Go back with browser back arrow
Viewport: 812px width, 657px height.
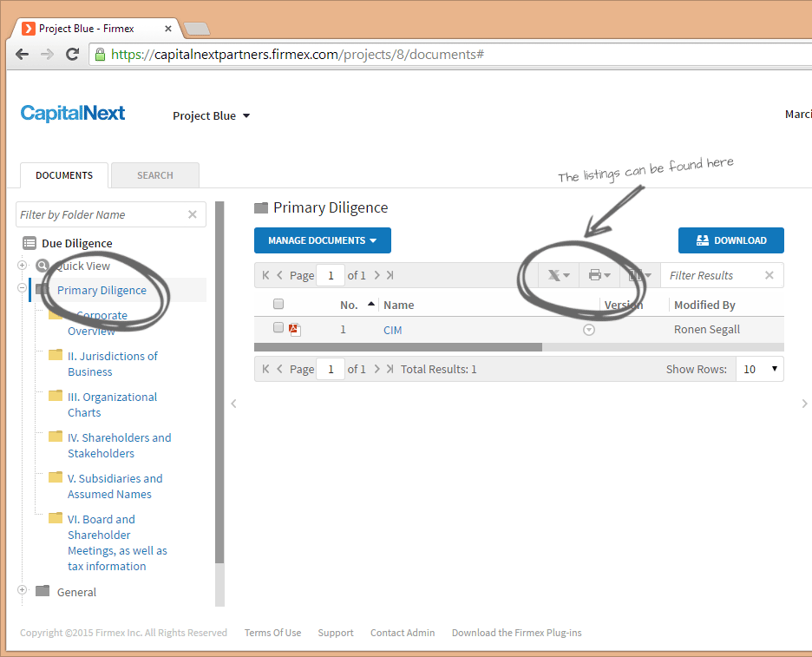(x=22, y=54)
